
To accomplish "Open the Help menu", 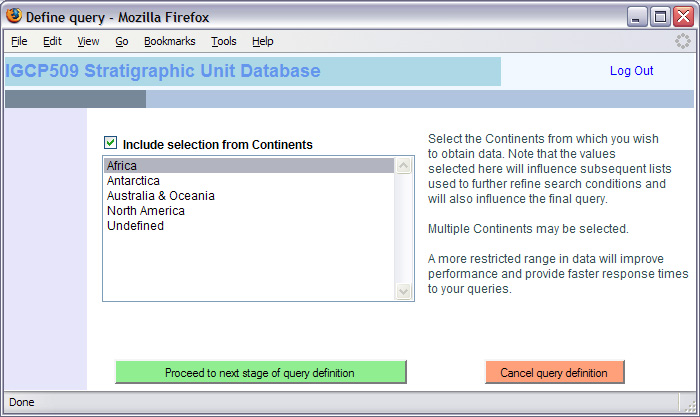I will pos(262,42).
